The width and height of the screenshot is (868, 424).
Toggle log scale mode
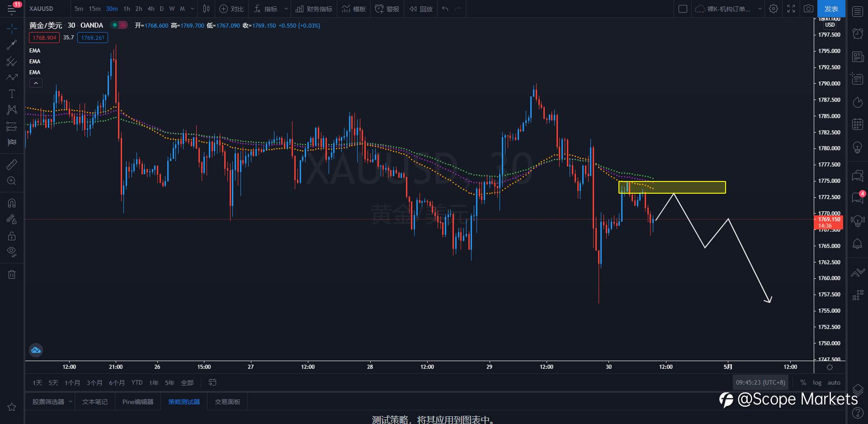(x=817, y=382)
